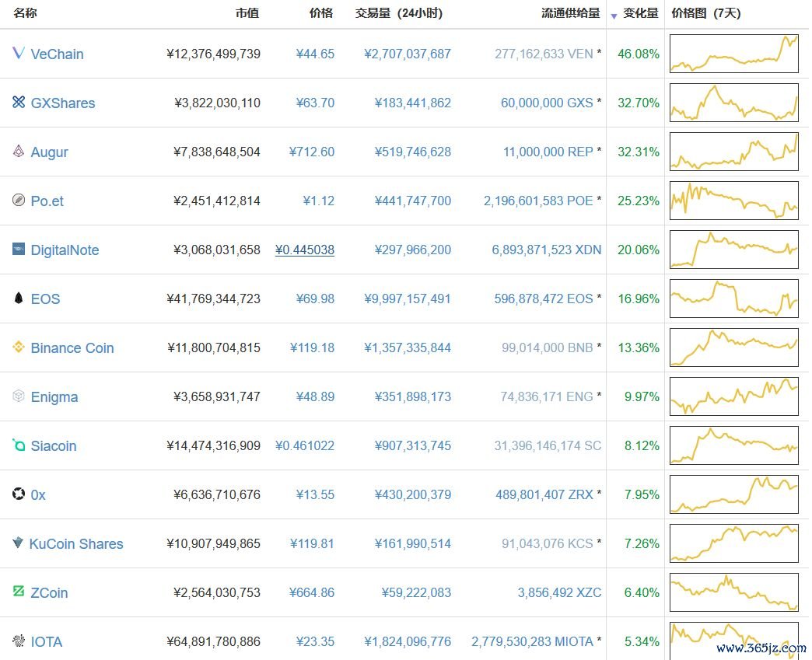Click the DigitalNote coin logo icon

(x=19, y=249)
